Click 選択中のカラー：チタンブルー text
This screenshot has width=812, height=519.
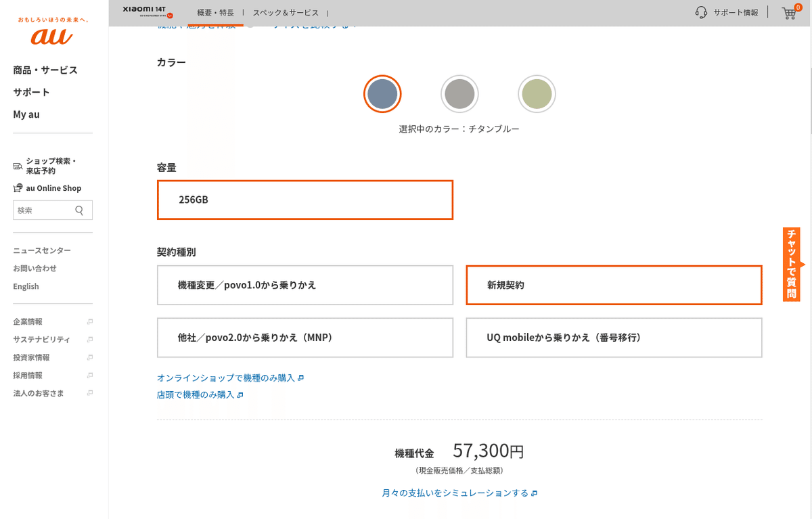(459, 129)
